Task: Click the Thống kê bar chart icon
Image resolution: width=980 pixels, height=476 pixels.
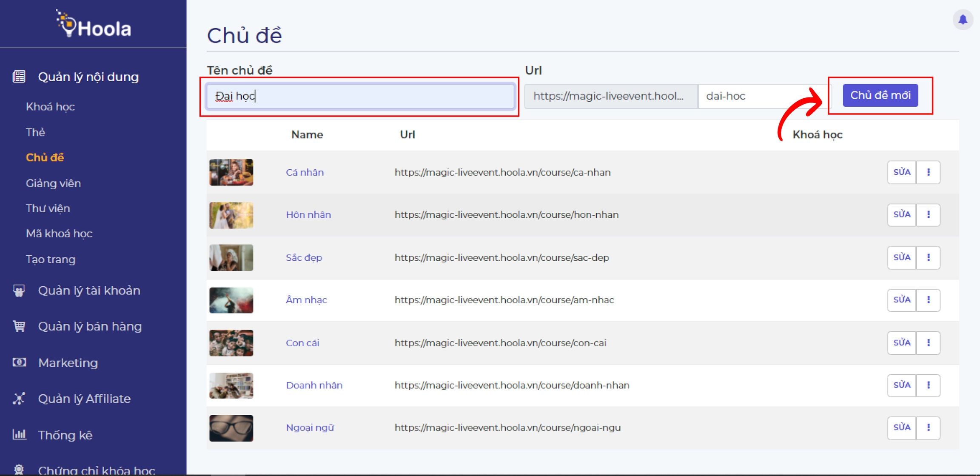Action: (19, 435)
